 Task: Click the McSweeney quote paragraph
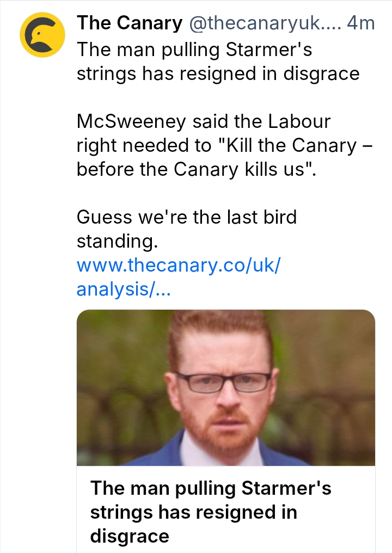(x=225, y=145)
